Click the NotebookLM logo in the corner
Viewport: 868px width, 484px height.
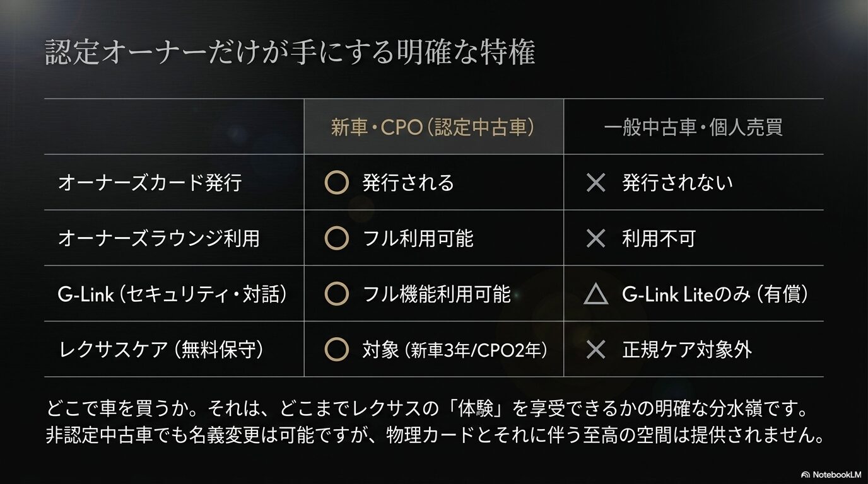click(831, 474)
